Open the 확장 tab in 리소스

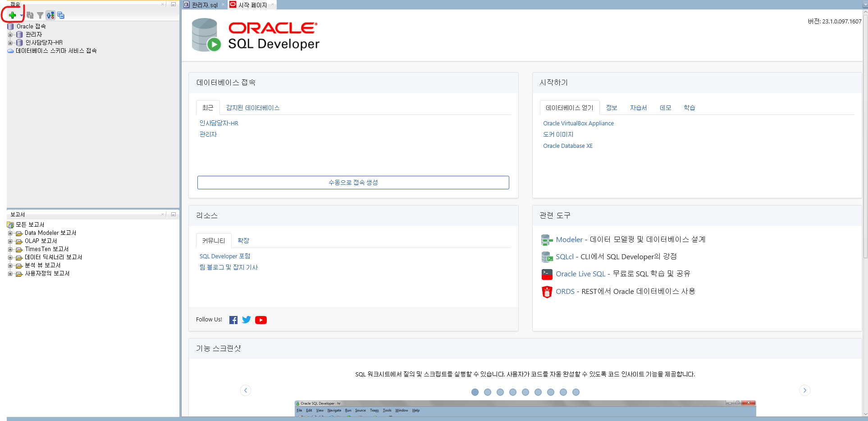click(x=243, y=241)
